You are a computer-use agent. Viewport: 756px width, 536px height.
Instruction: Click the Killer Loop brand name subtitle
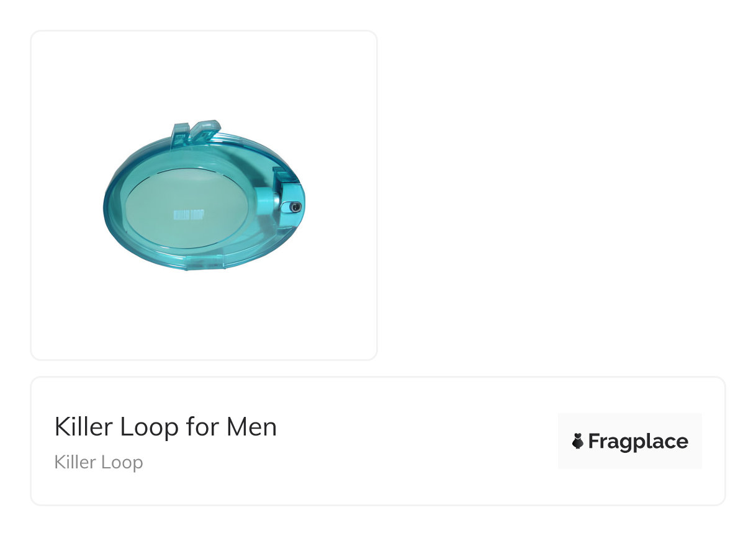point(99,462)
